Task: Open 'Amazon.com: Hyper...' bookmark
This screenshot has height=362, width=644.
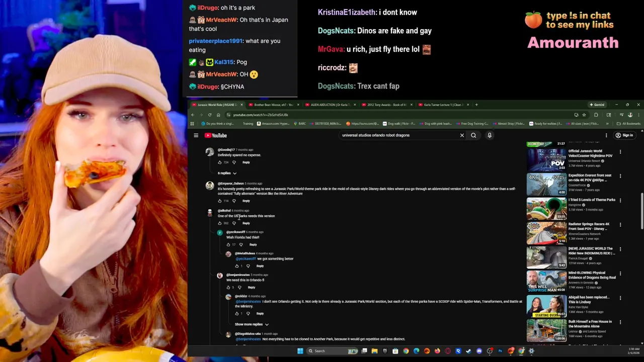Action: pos(273,124)
